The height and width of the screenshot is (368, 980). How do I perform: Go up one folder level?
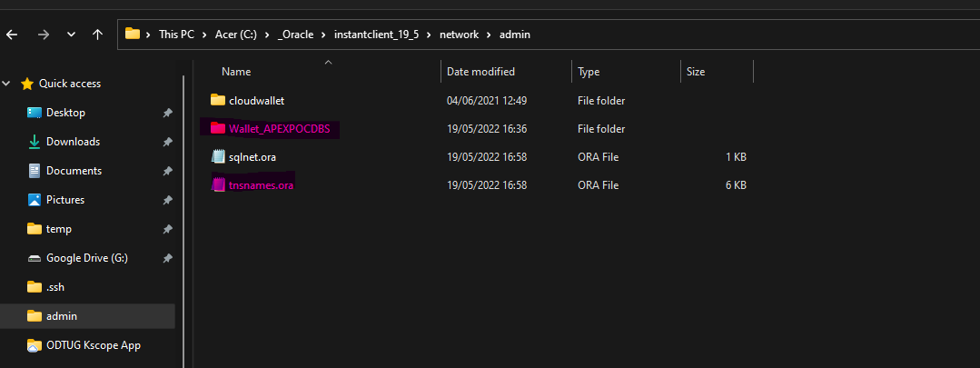pos(97,35)
